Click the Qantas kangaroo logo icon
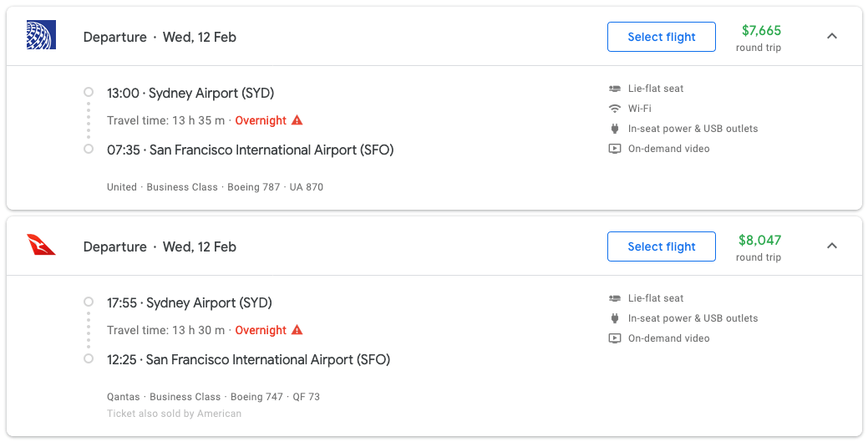The width and height of the screenshot is (868, 442). click(x=41, y=246)
